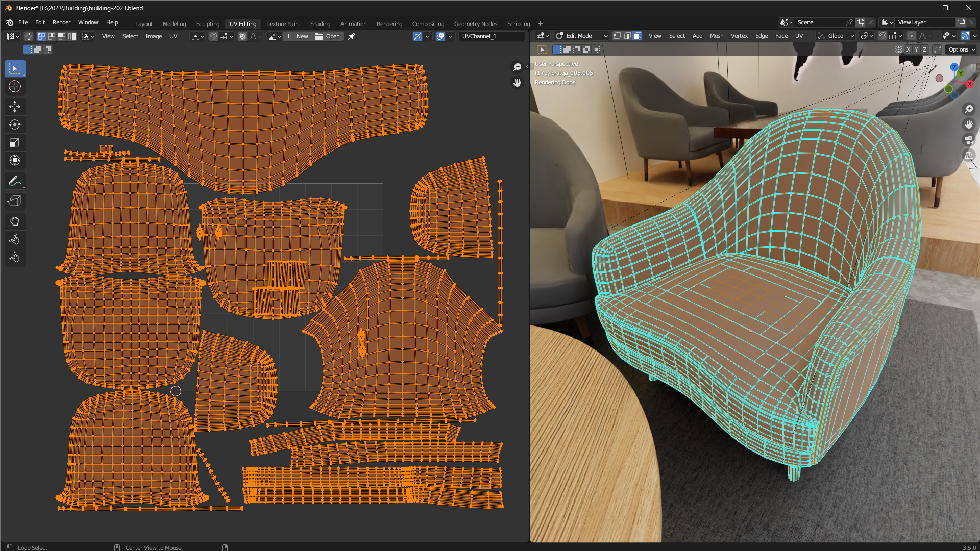
Task: Toggle UV sync selection button
Action: click(x=29, y=36)
